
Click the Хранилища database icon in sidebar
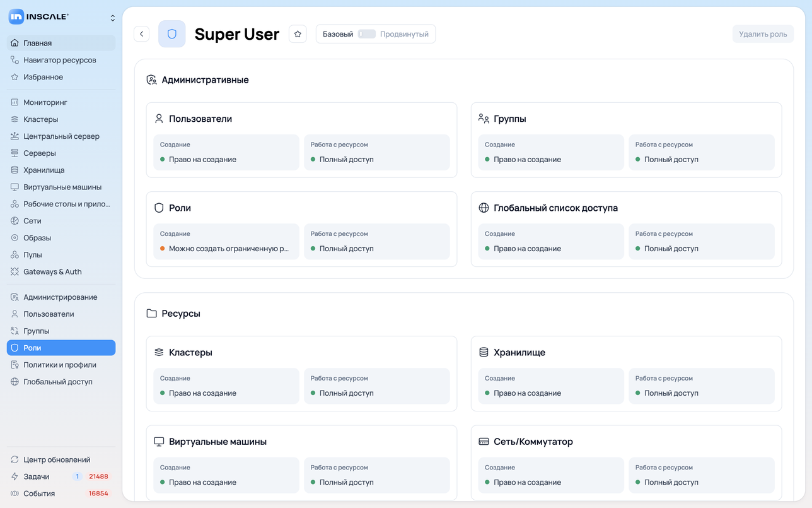(14, 170)
